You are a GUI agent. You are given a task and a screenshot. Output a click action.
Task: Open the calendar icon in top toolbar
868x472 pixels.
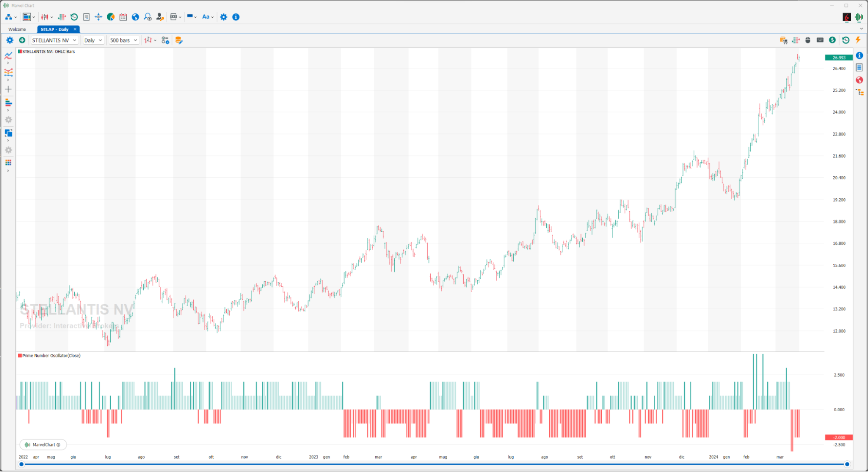point(123,17)
